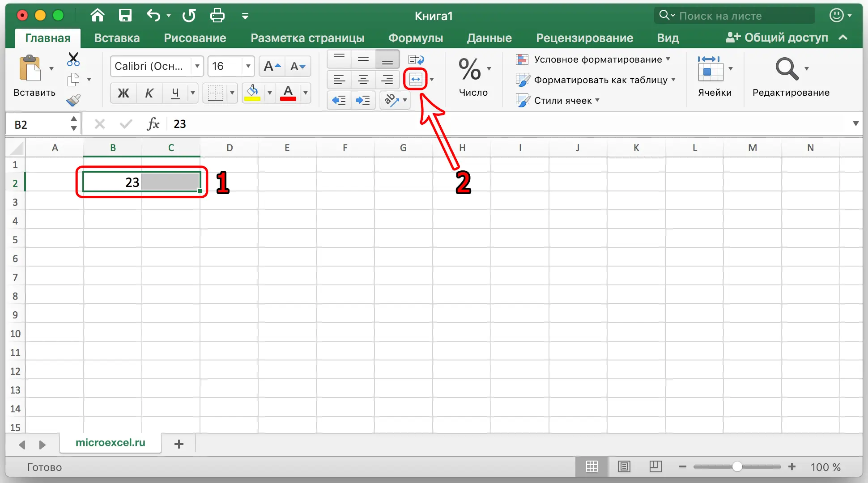Screen dimensions: 868x483
Task: Open borders dropdown arrow
Action: pos(232,93)
